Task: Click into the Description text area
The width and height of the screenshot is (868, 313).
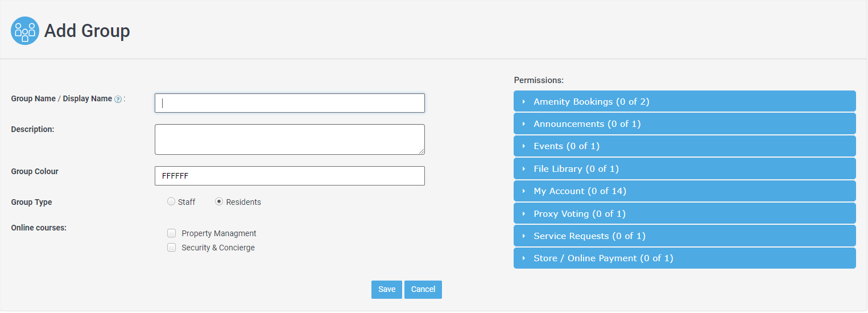Action: click(x=290, y=139)
